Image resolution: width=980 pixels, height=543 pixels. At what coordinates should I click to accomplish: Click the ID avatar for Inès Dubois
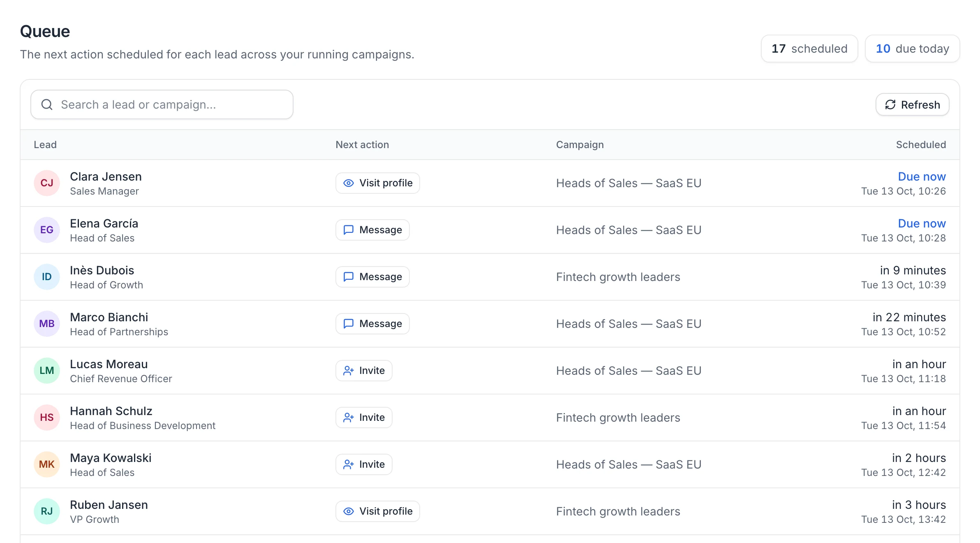[47, 277]
